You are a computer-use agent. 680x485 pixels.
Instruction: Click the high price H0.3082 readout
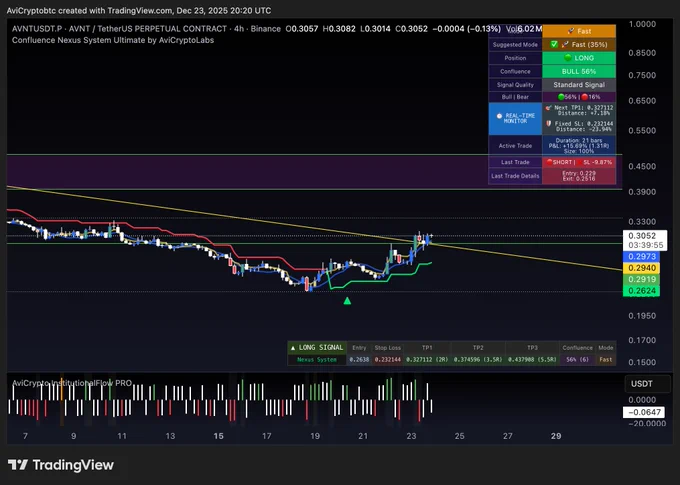(339, 29)
